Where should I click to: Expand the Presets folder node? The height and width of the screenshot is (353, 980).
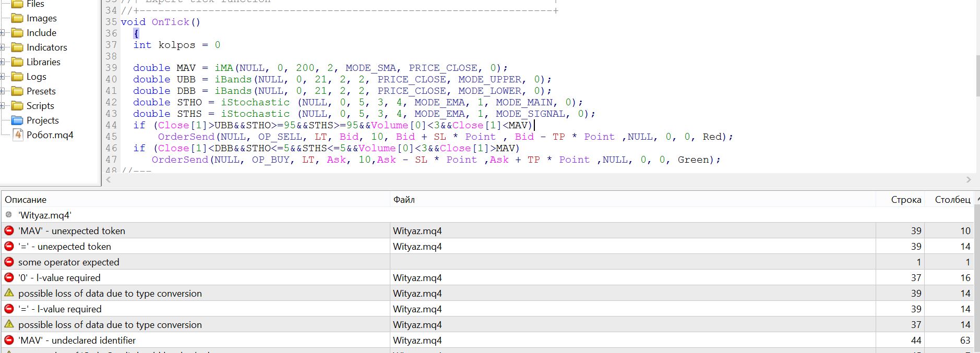click(x=2, y=91)
